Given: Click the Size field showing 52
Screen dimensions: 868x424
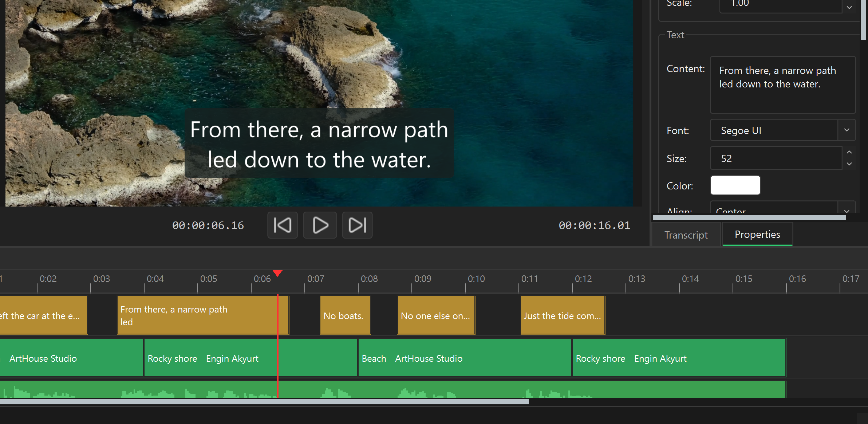Looking at the screenshot, I should click(x=776, y=158).
